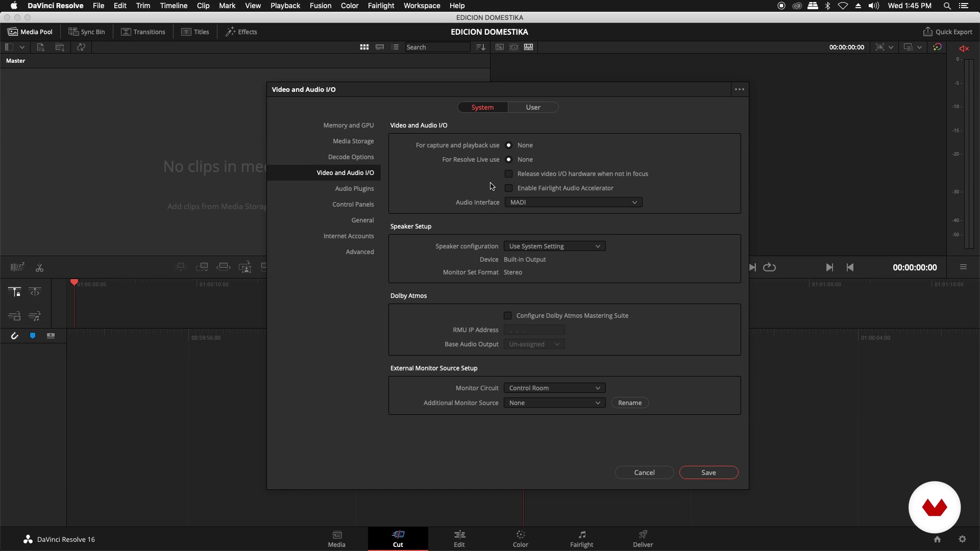Switch preferences to System tab
This screenshot has width=980, height=551.
point(482,107)
